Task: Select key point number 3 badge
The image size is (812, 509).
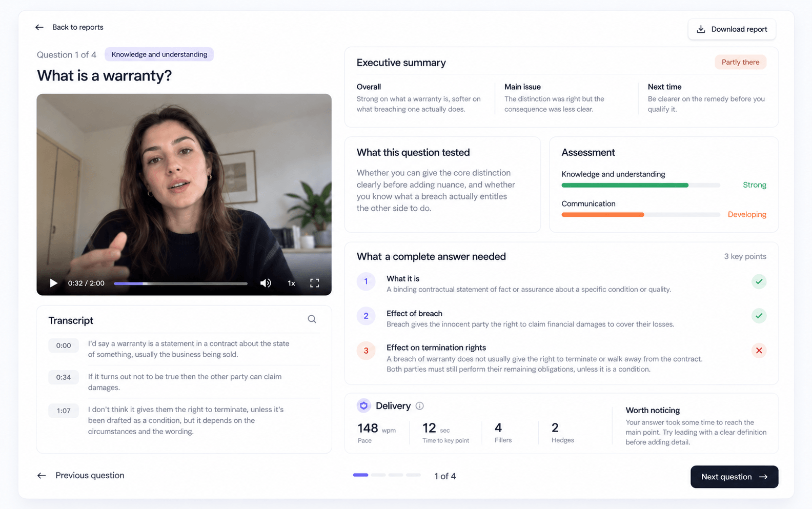Action: 366,351
